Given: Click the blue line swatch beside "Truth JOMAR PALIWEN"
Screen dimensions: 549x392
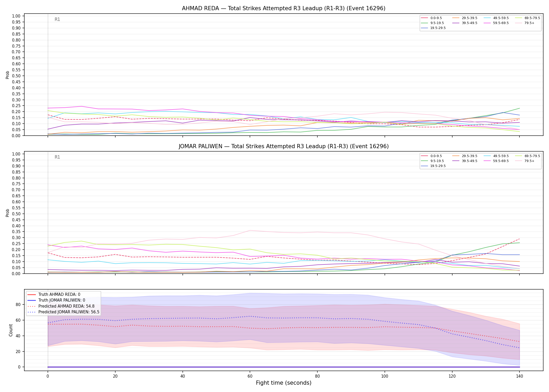Looking at the screenshot, I should [31, 300].
